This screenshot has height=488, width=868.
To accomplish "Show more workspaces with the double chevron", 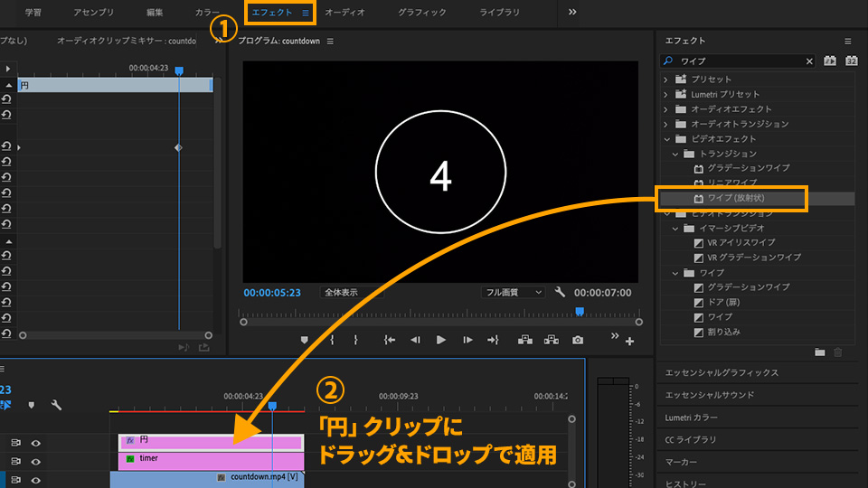I will point(572,12).
